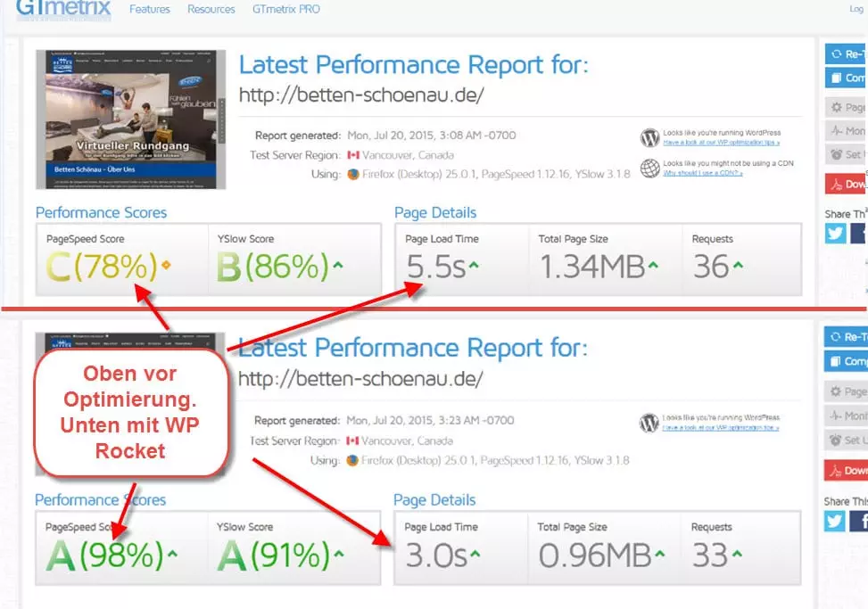Share the 98% PageSpeed report on Twitter

tap(834, 521)
